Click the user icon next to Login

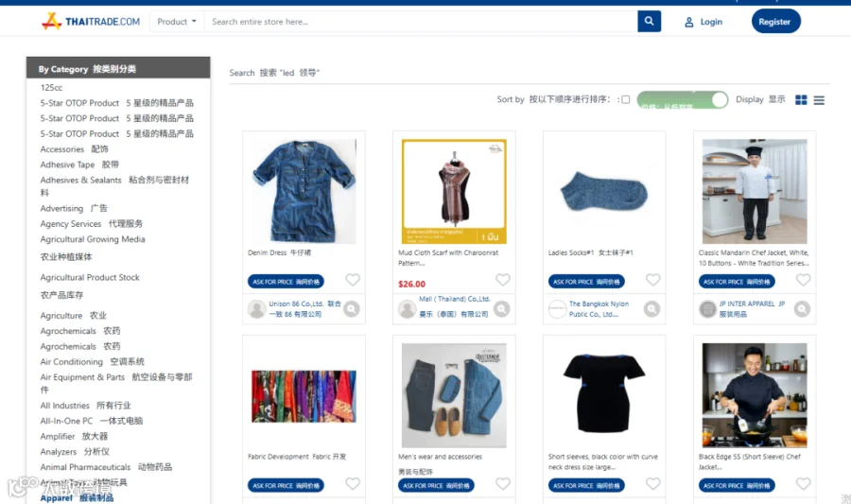pyautogui.click(x=688, y=23)
